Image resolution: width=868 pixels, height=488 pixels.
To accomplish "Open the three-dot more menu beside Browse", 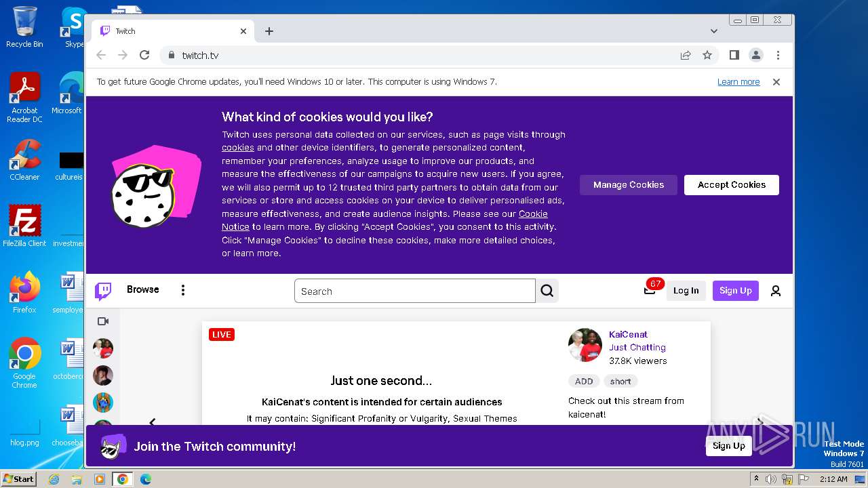I will [182, 290].
